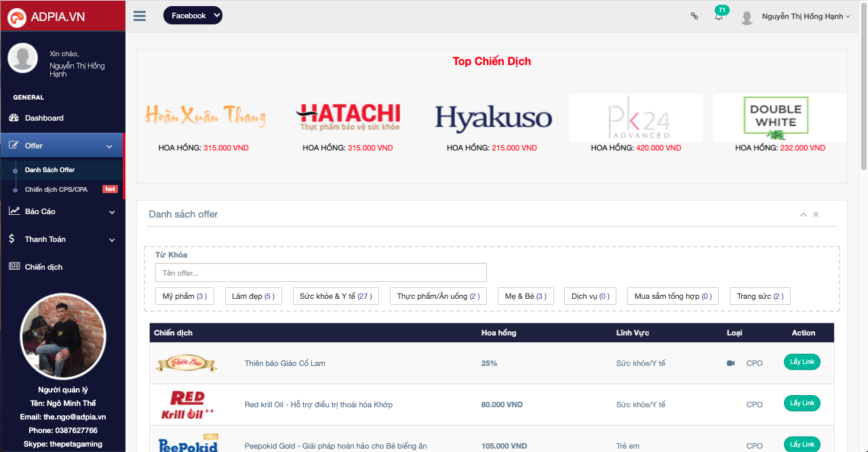Screen dimensions: 868x452
Task: Click sidebar user profile avatar
Action: coord(22,58)
